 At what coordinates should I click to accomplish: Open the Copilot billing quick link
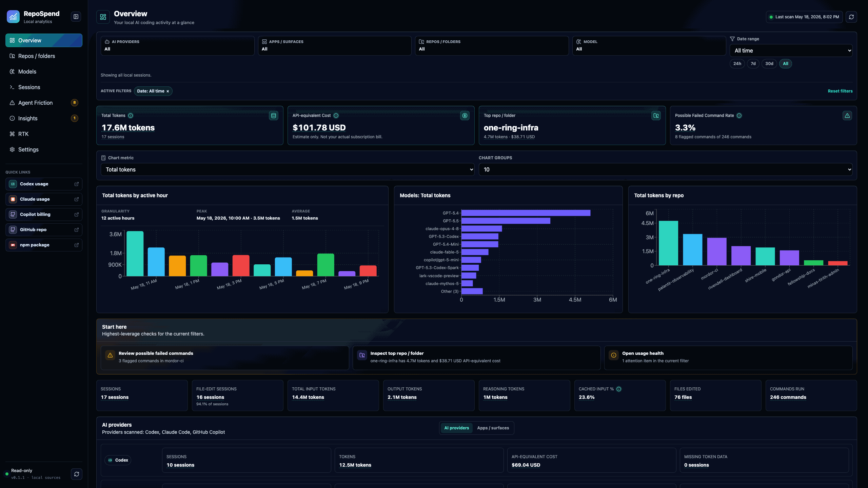click(44, 215)
